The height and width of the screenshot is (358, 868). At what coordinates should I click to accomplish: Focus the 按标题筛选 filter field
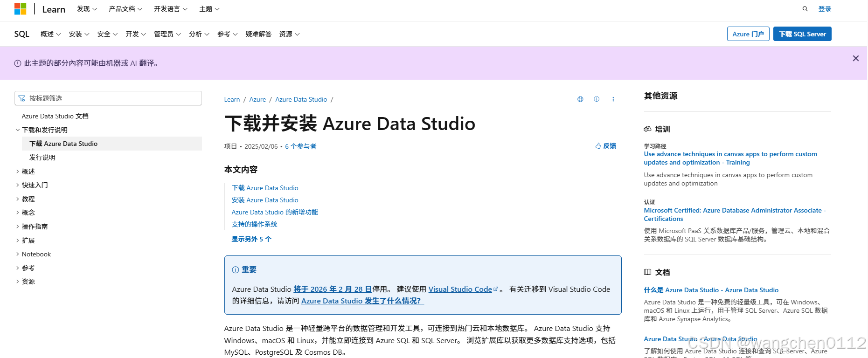point(108,98)
